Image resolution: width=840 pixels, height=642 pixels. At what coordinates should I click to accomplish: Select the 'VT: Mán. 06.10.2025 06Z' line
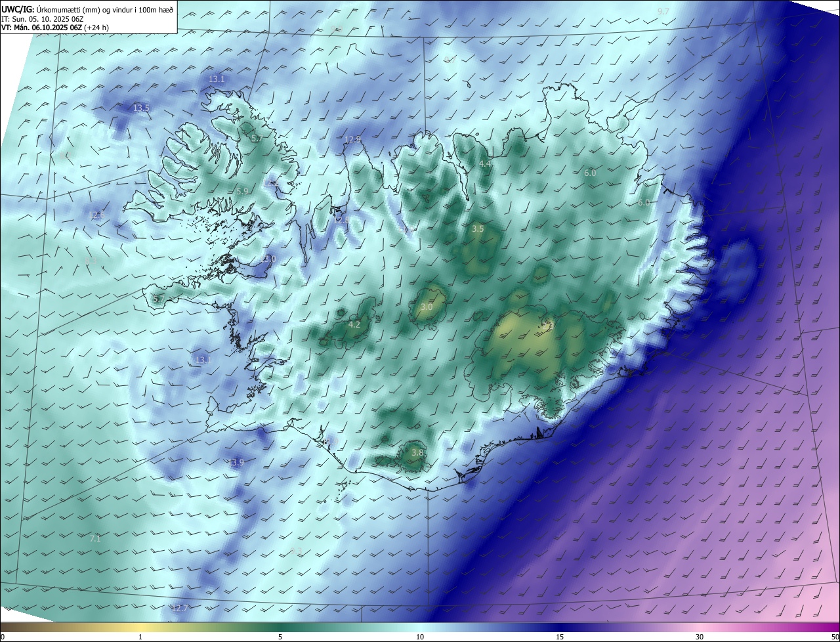[x=42, y=28]
